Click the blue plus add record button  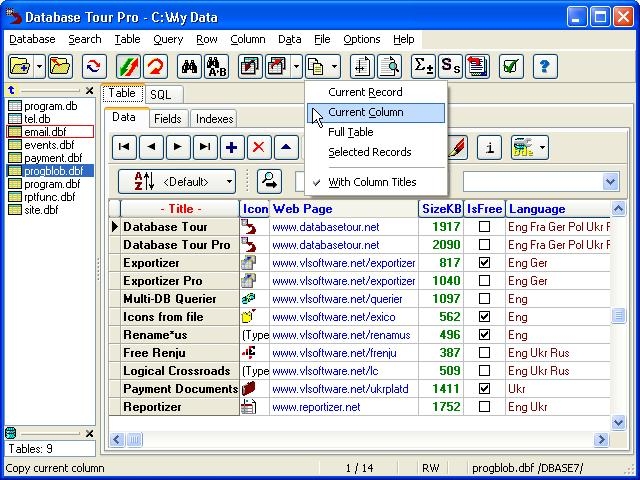(232, 147)
